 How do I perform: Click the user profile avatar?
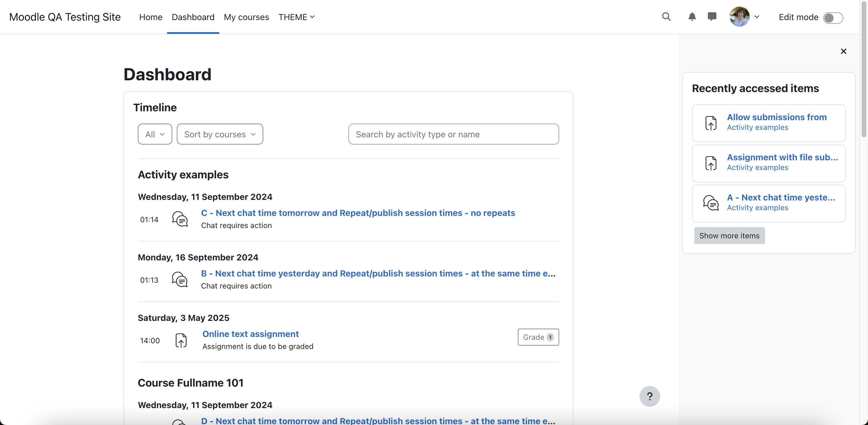click(739, 17)
